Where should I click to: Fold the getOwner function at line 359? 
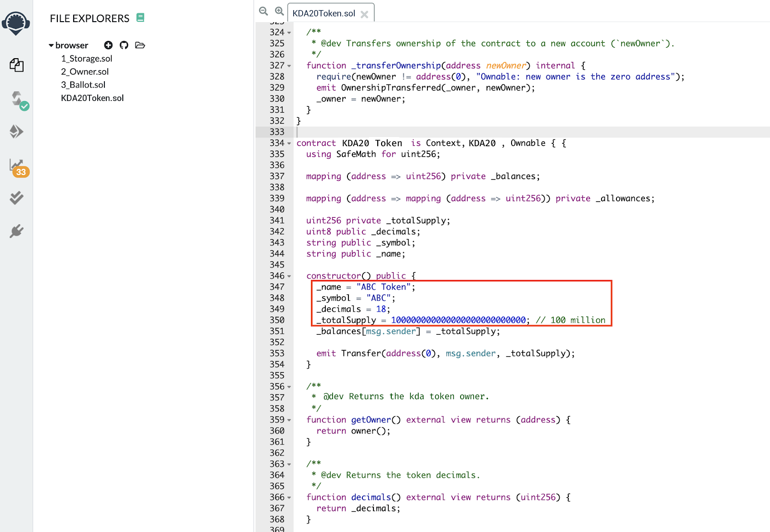(x=289, y=420)
